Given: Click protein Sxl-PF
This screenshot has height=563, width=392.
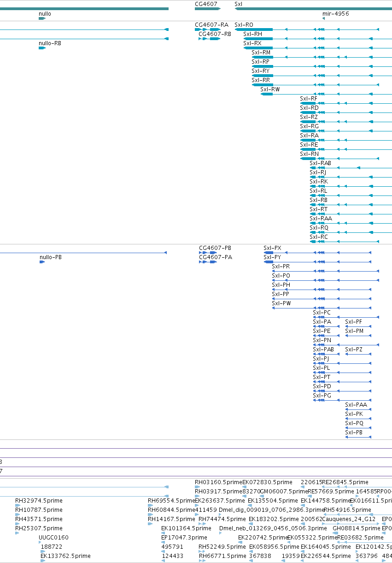Looking at the screenshot, I should click(x=354, y=322).
